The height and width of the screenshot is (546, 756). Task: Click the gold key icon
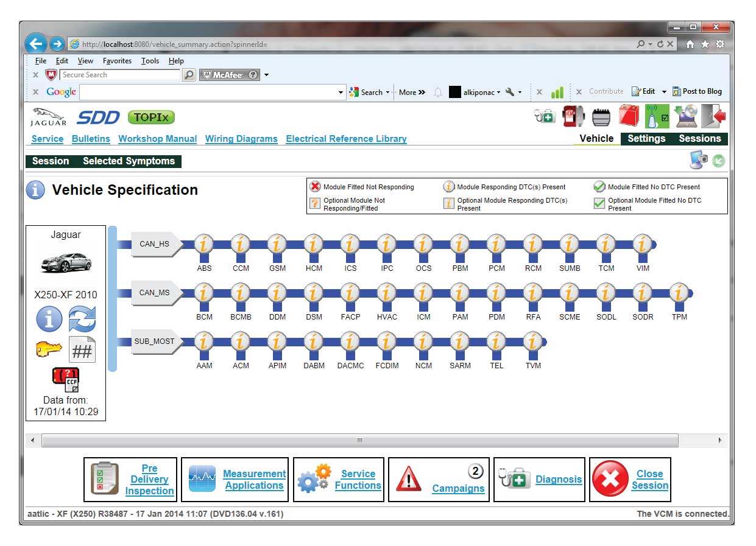pos(49,349)
